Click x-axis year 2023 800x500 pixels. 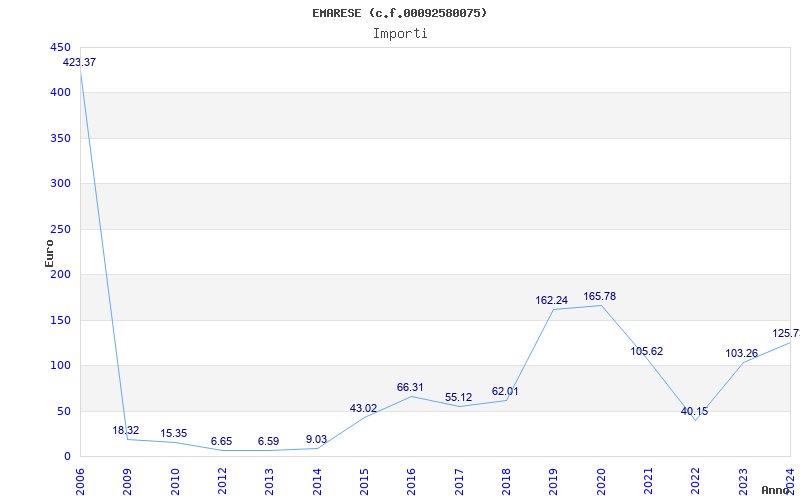coord(743,482)
